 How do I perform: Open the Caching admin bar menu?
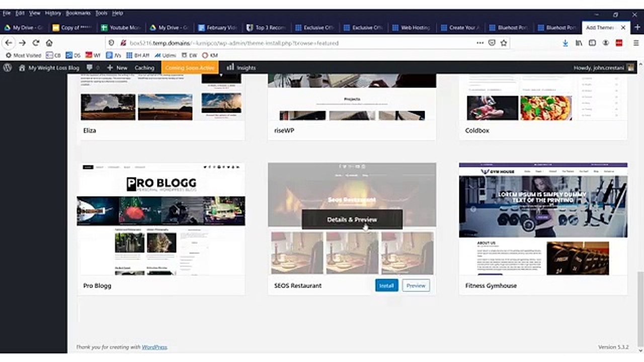[x=144, y=67]
